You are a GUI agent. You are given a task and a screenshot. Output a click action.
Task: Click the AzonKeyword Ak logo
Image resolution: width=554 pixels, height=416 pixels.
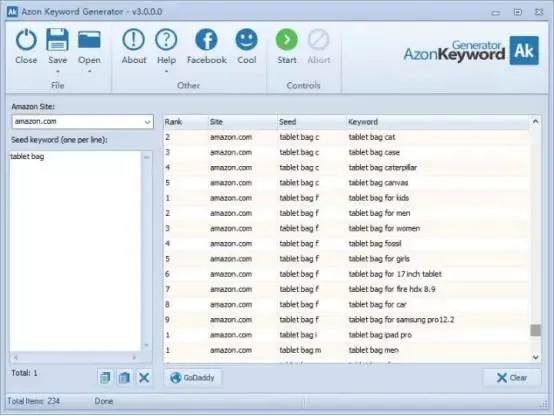pos(524,51)
